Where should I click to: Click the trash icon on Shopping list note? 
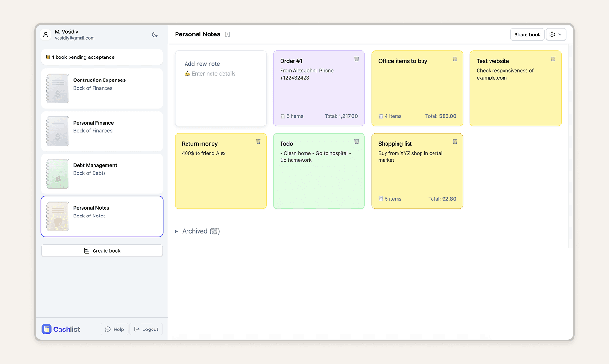pos(455,141)
